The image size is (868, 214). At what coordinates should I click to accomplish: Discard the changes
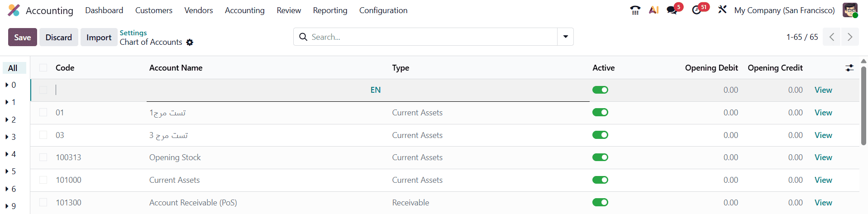[x=59, y=37]
